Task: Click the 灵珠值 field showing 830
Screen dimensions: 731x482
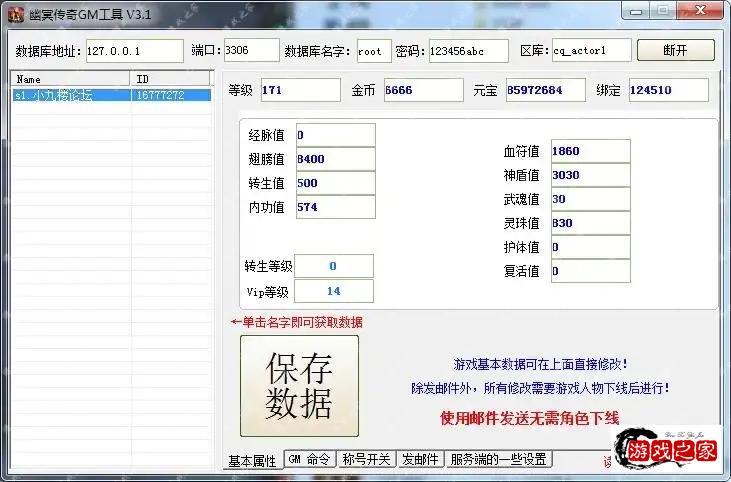Action: [591, 223]
